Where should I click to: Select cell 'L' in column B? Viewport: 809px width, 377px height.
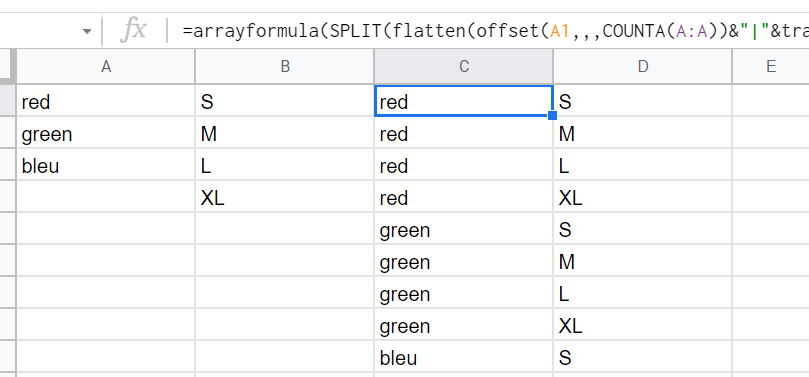point(285,165)
